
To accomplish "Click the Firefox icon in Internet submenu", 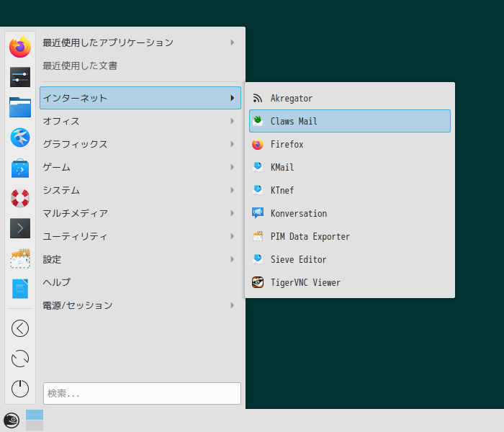I will tap(258, 144).
